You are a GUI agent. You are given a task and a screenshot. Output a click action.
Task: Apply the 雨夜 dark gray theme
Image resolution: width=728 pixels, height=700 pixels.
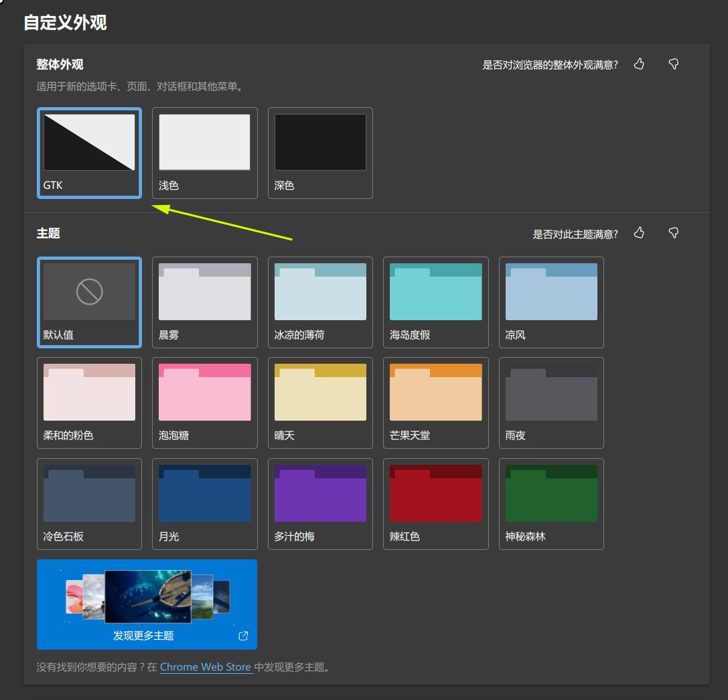pyautogui.click(x=552, y=403)
